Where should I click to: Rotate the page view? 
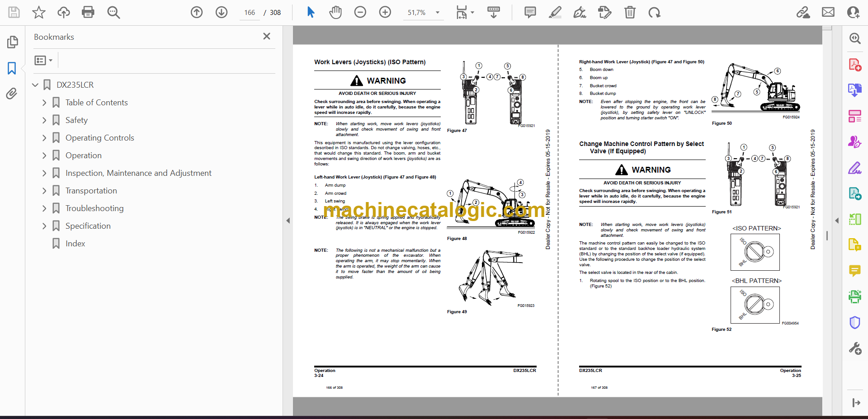point(654,12)
